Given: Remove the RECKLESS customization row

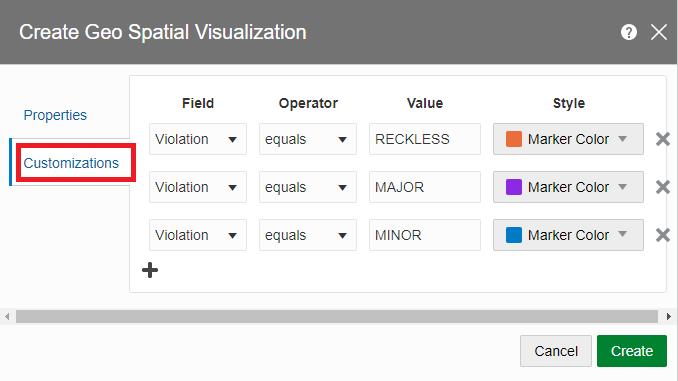Looking at the screenshot, I should pyautogui.click(x=662, y=139).
